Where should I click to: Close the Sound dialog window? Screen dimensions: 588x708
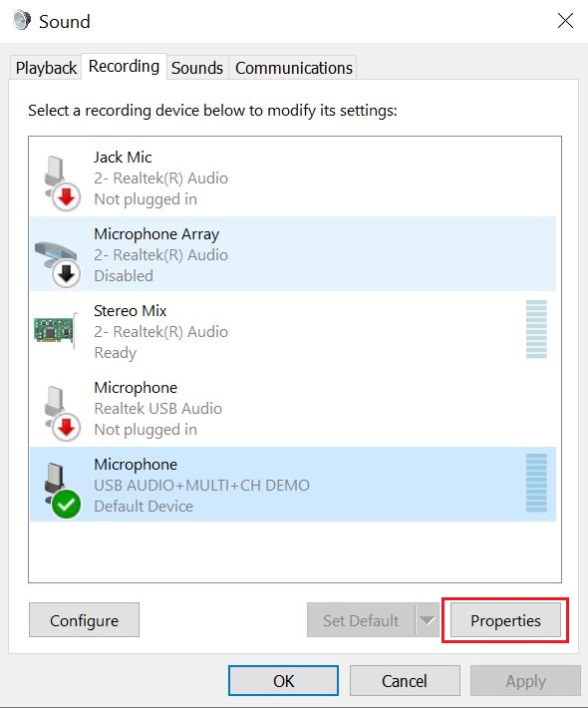[x=565, y=21]
